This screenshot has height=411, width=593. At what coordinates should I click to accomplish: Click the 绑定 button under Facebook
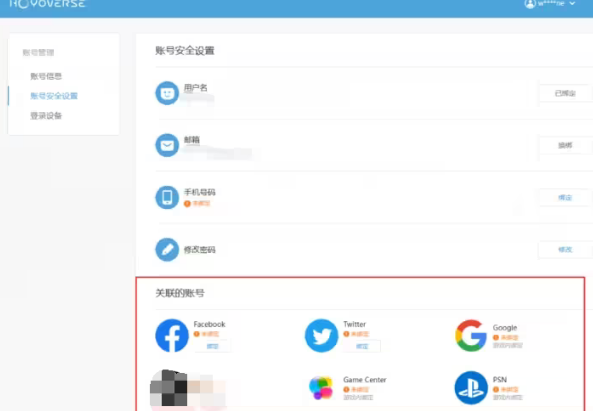213,346
